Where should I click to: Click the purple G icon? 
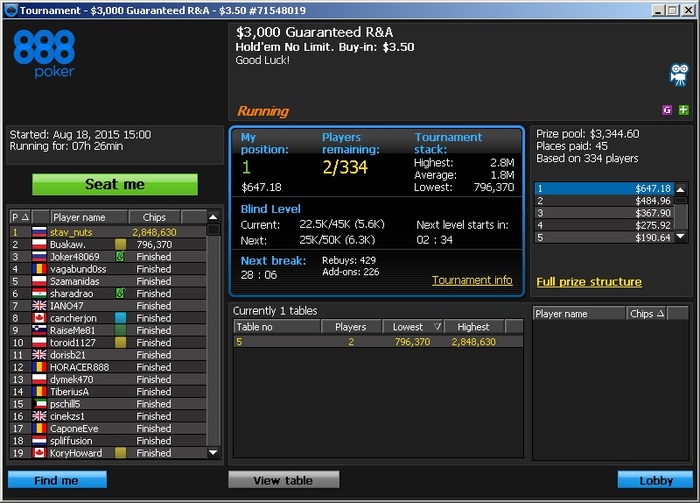(x=667, y=110)
